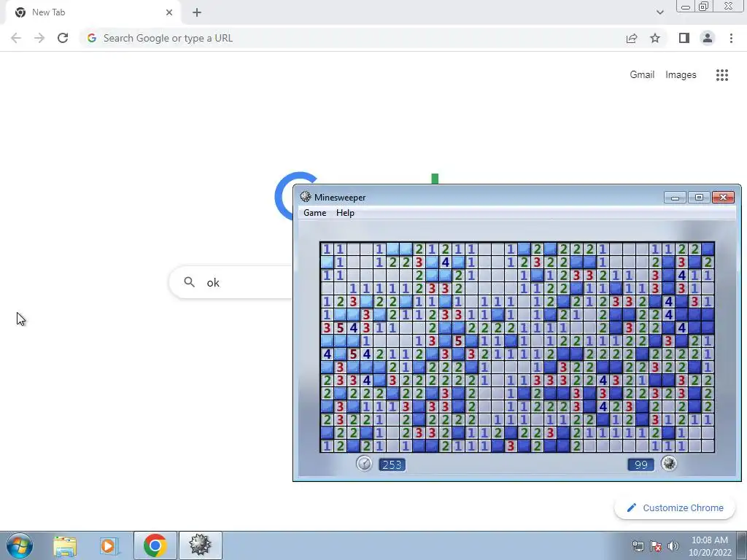747x560 pixels.
Task: Open the Images link
Action: point(681,75)
